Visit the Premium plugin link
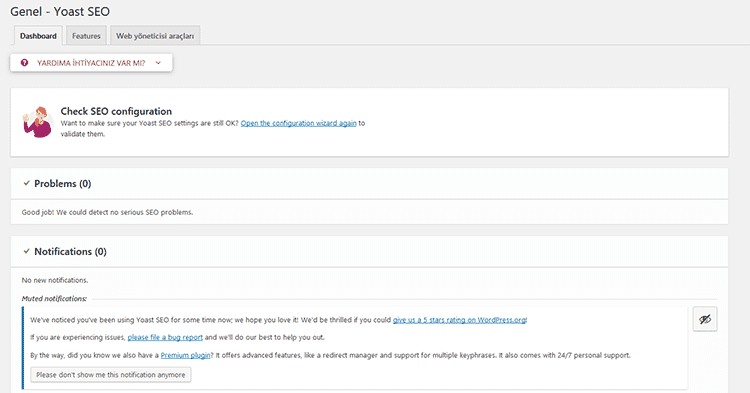Viewport: 750px width, 393px height. point(186,355)
